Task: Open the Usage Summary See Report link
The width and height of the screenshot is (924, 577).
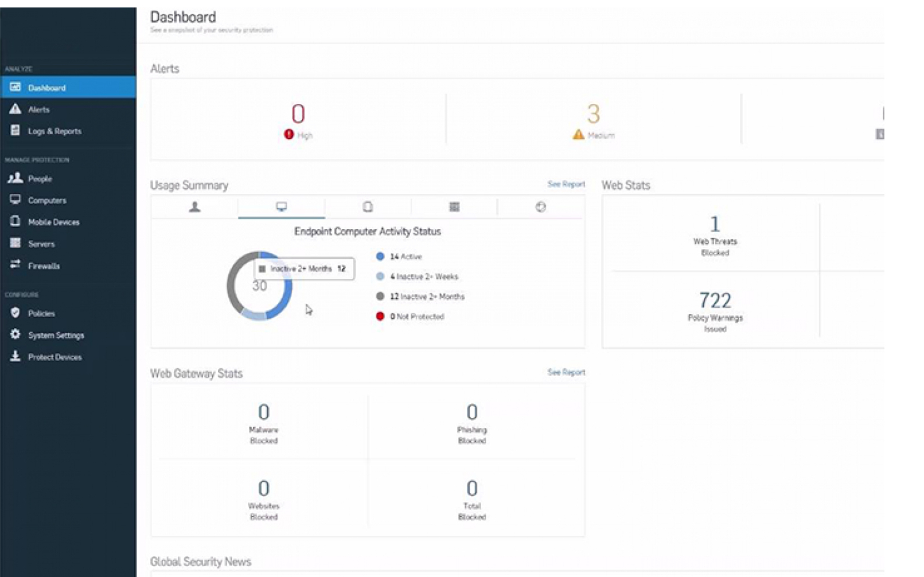Action: [x=566, y=184]
